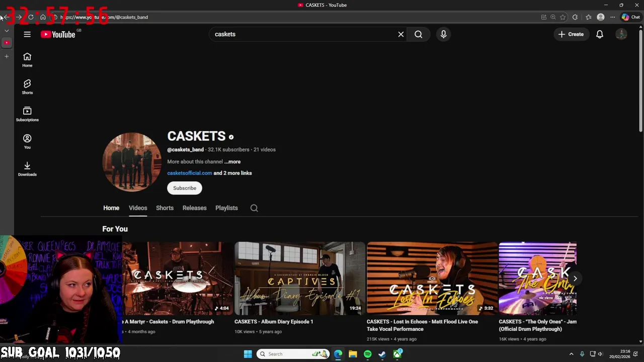Viewport: 644px width, 362px height.
Task: Open 'The Only Ones' drum playthrough title
Action: click(x=537, y=325)
